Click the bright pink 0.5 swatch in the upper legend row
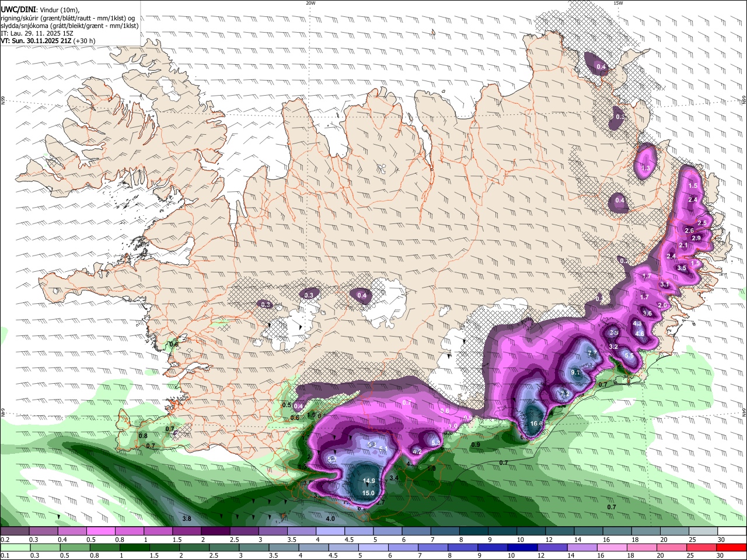747x560 pixels. [x=101, y=531]
